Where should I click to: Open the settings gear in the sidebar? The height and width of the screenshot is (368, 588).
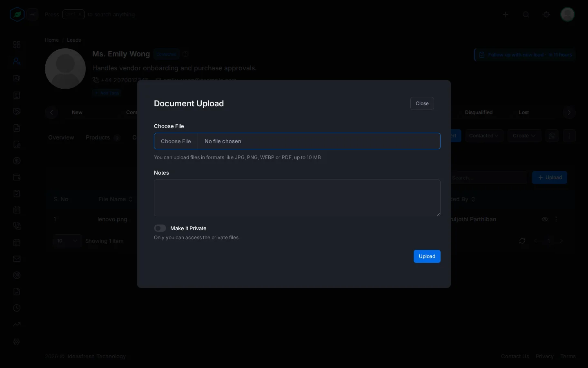17,342
